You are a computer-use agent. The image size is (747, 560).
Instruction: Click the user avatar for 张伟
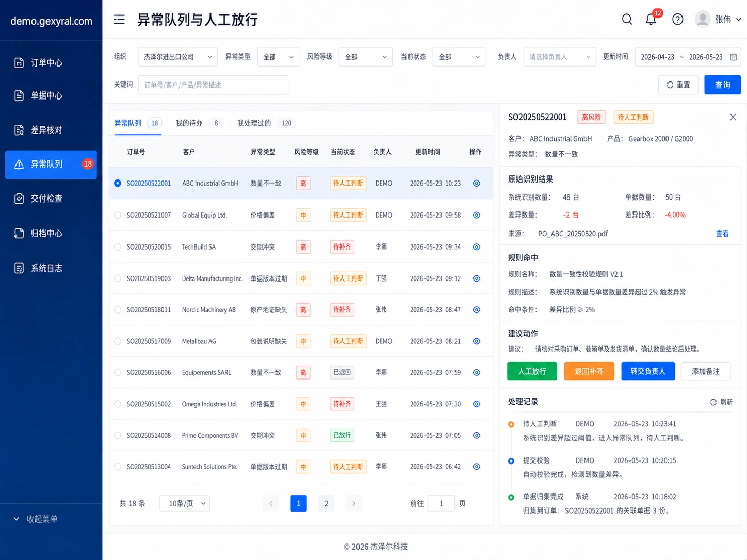[x=703, y=19]
